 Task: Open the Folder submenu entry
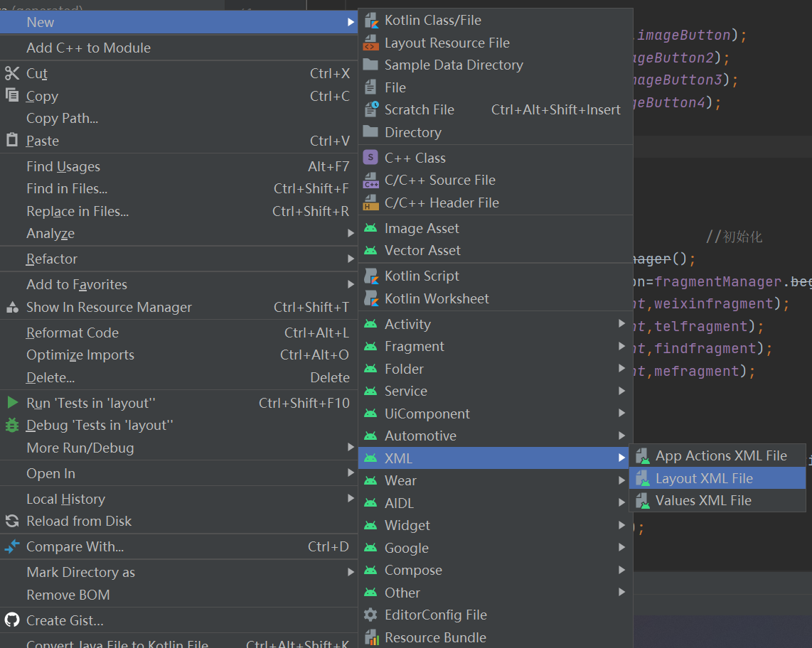(496, 369)
